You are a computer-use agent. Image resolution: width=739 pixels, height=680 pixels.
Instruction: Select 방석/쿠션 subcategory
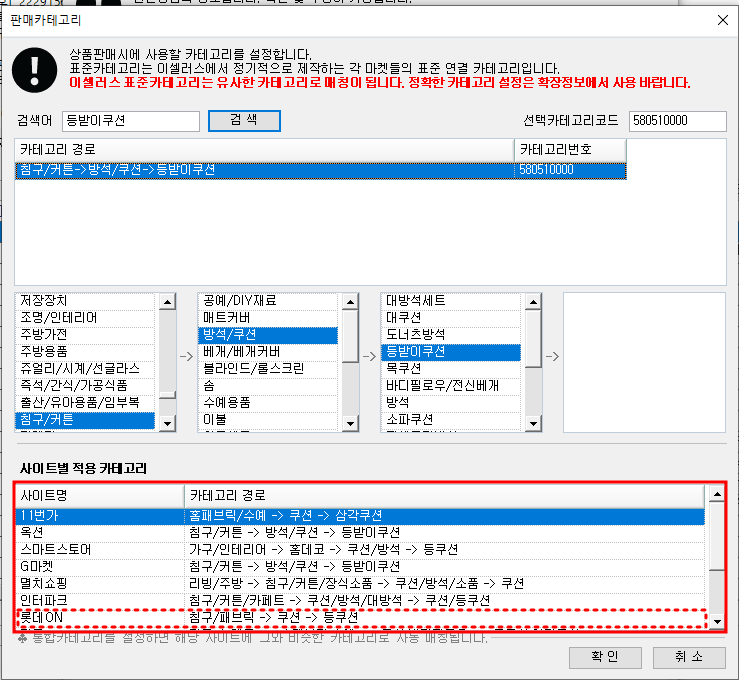(x=268, y=335)
